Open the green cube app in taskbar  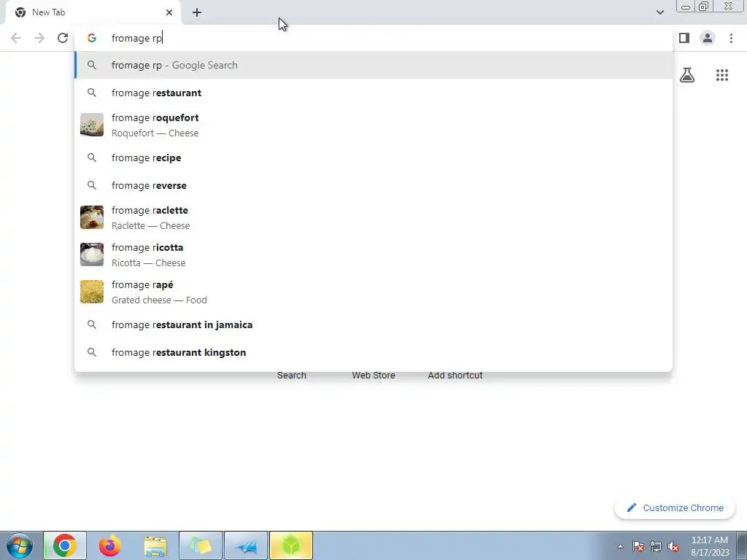coord(291,545)
